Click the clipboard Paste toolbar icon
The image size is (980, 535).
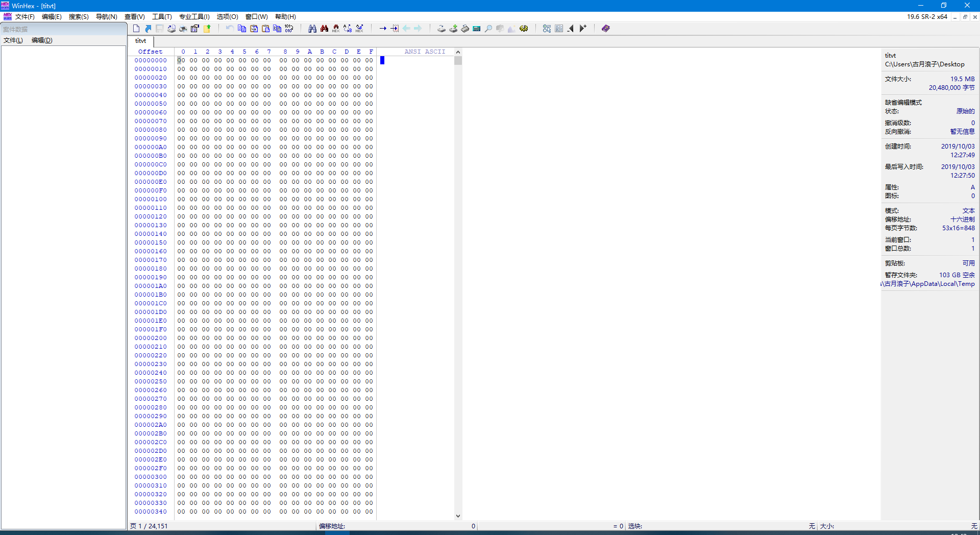[265, 29]
